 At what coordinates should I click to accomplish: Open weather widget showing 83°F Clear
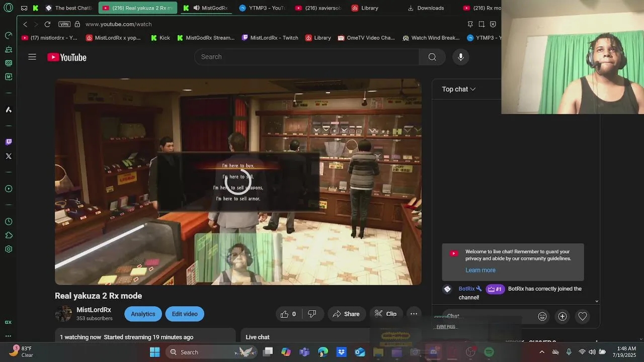[x=21, y=351]
